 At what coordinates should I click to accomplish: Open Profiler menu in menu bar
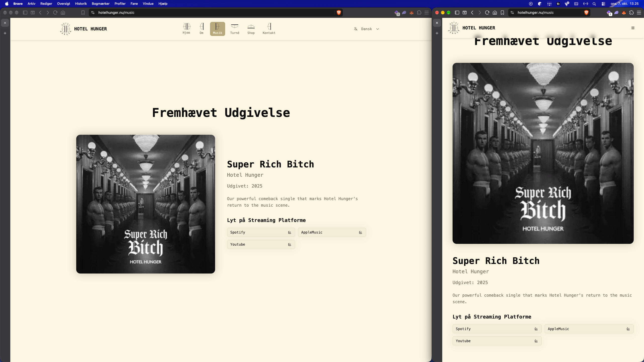tap(120, 4)
